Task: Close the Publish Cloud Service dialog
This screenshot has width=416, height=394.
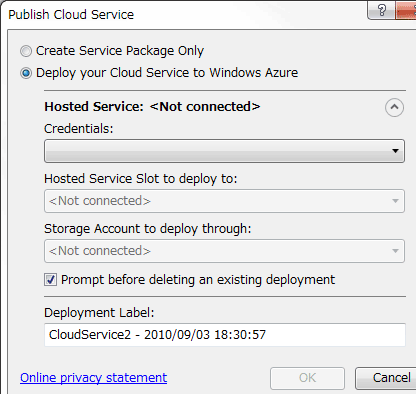Action: click(406, 10)
